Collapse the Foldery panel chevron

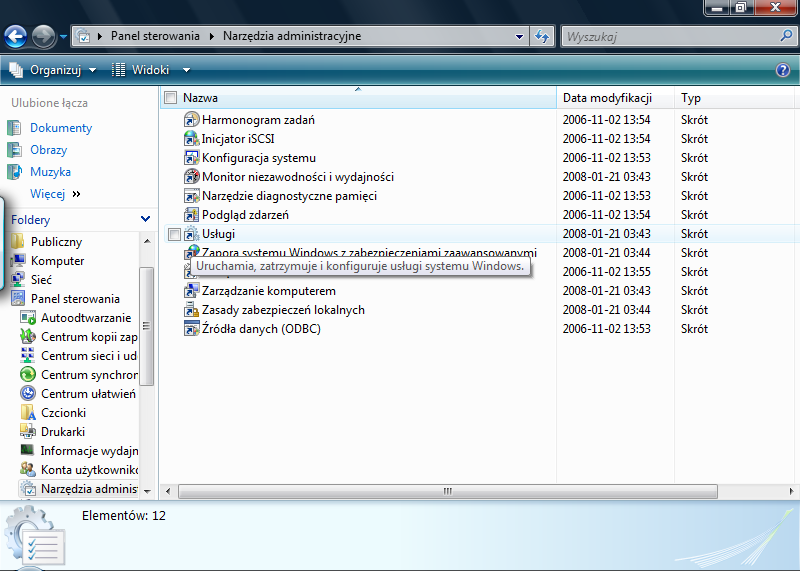tap(146, 219)
